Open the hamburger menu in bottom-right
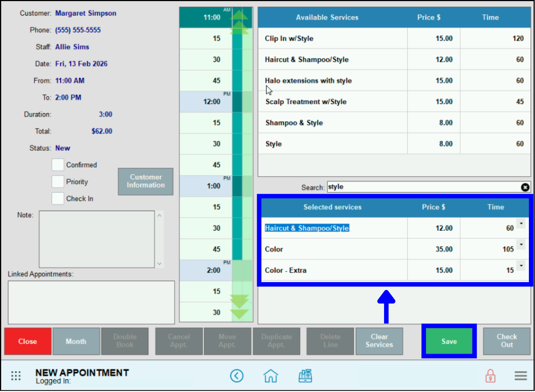Screen dimensions: 535x392 (520, 376)
